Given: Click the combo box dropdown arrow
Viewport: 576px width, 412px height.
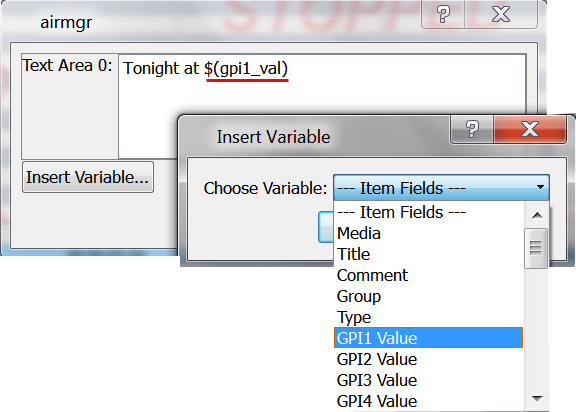Looking at the screenshot, I should coord(540,187).
